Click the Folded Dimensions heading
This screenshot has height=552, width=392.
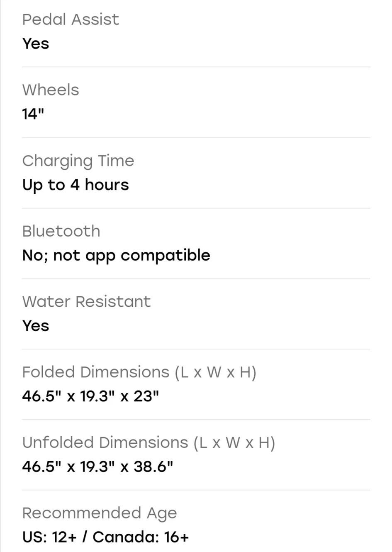pyautogui.click(x=139, y=372)
